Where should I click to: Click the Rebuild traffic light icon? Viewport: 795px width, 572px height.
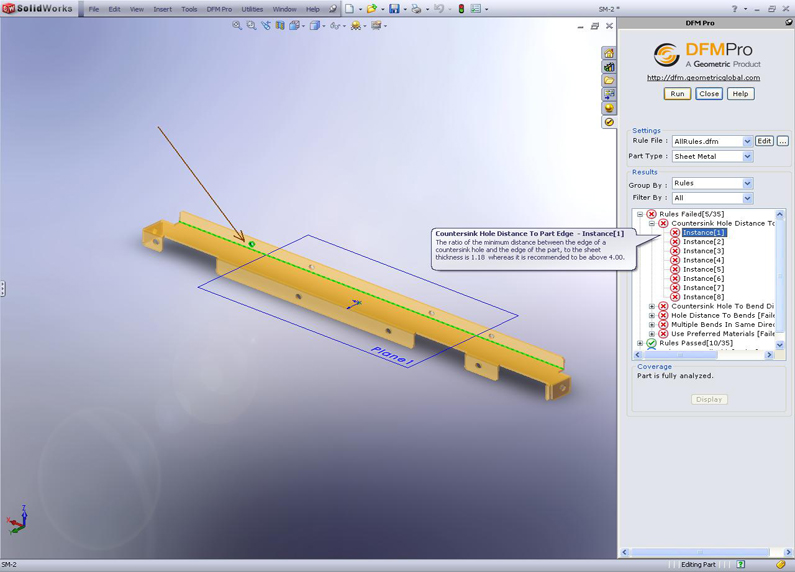[x=461, y=9]
